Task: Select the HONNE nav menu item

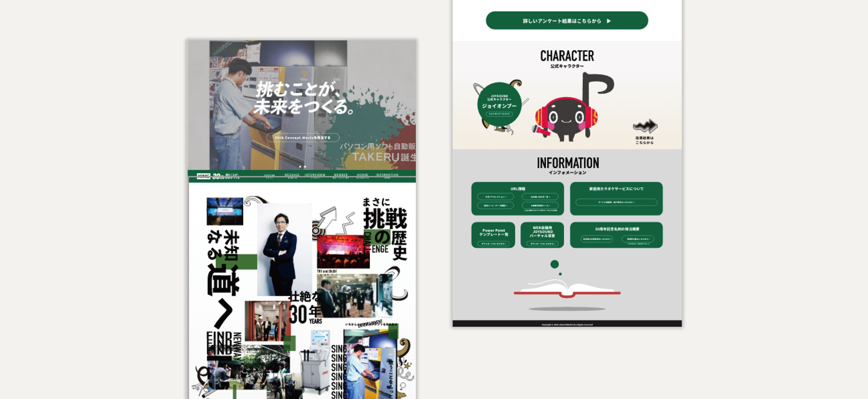Action: [362, 176]
